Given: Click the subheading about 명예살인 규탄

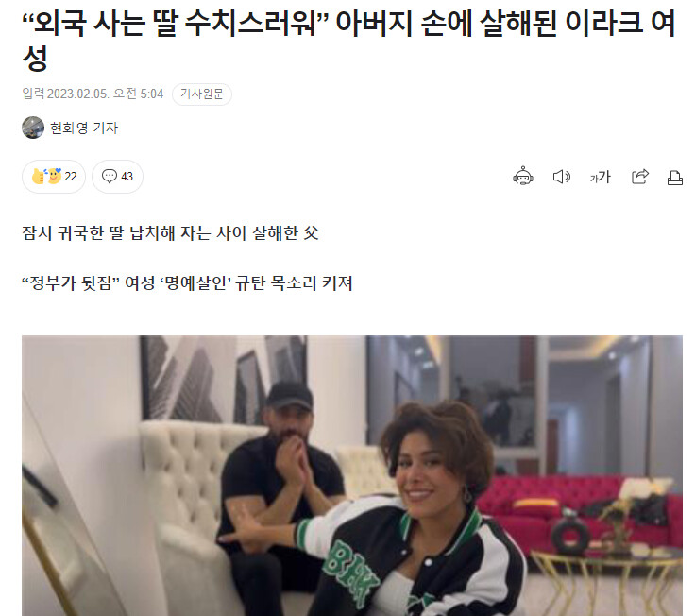Looking at the screenshot, I should point(187,282).
